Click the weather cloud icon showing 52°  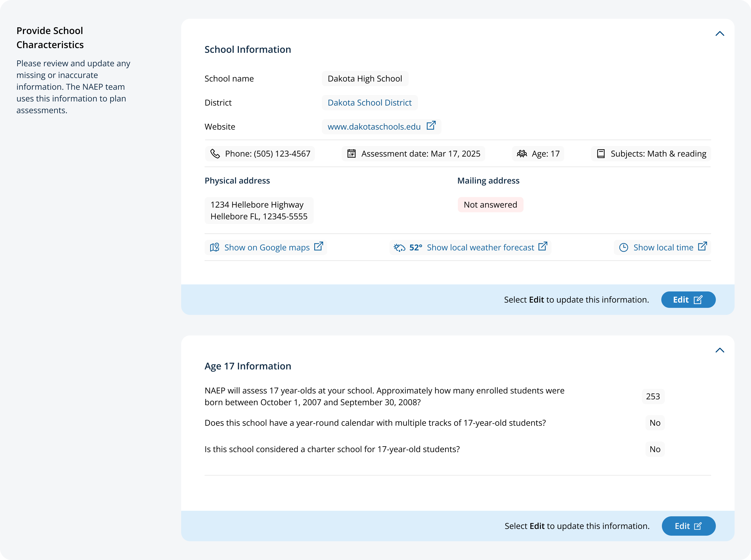(400, 248)
